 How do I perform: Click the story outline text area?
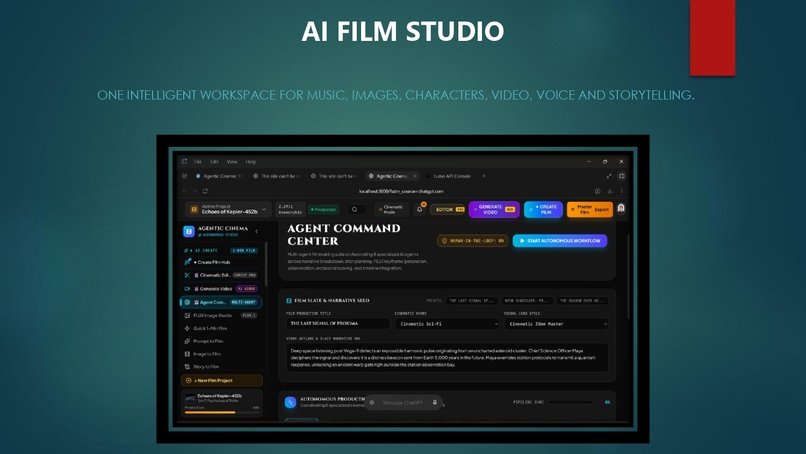(x=447, y=357)
